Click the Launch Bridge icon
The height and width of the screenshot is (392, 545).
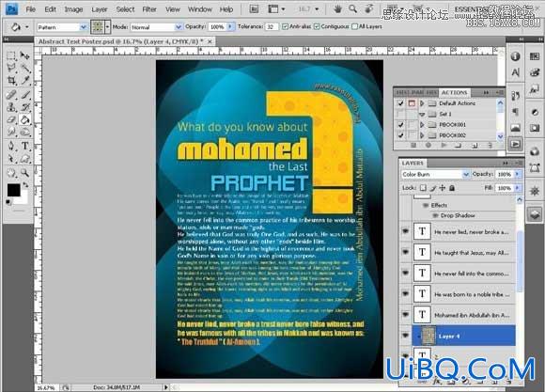pyautogui.click(x=254, y=9)
